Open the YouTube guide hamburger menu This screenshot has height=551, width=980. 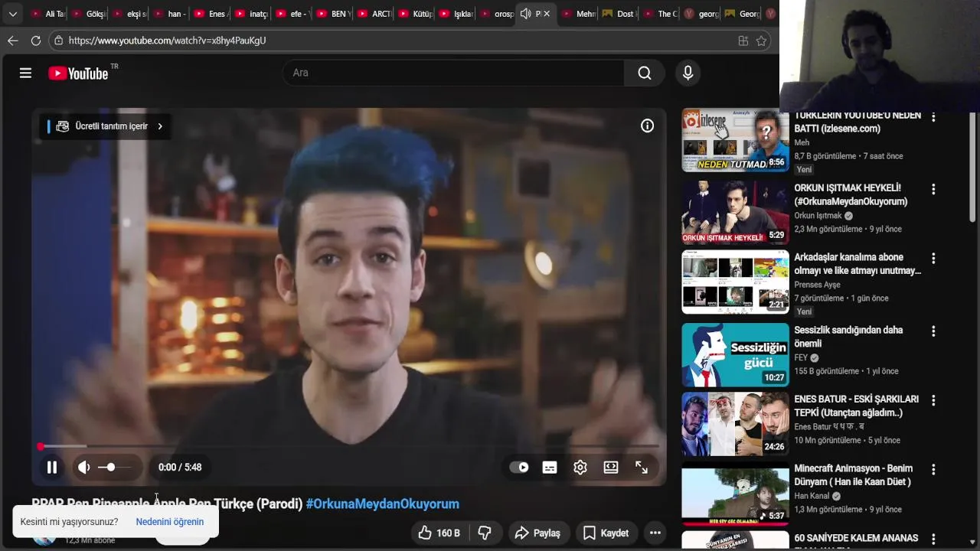coord(25,73)
